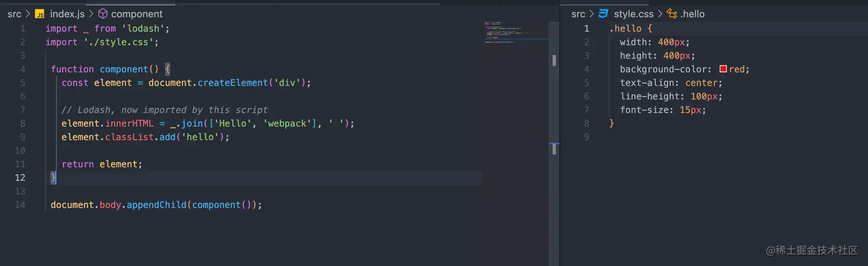Click the background-color property
This screenshot has width=868, height=266.
[664, 69]
